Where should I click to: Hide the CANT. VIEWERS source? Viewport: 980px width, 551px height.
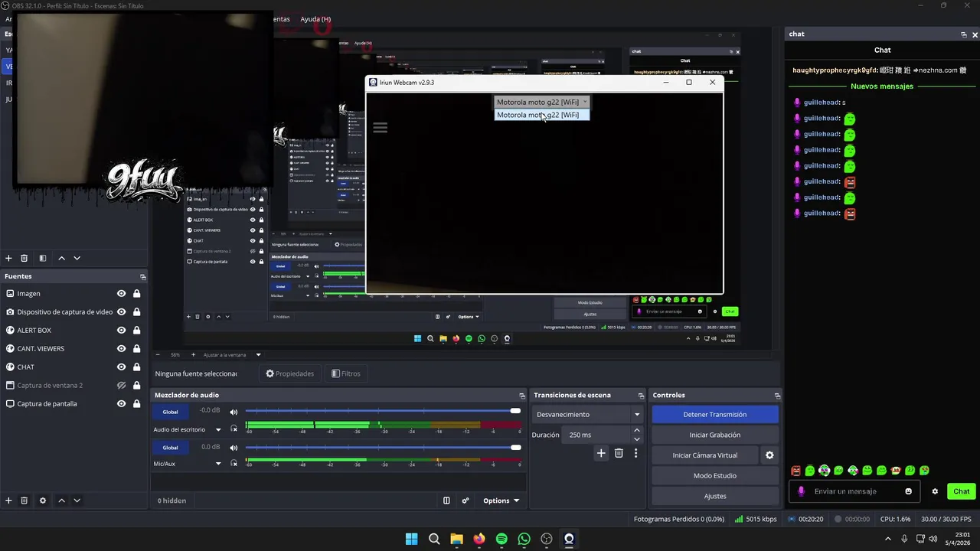coord(121,349)
